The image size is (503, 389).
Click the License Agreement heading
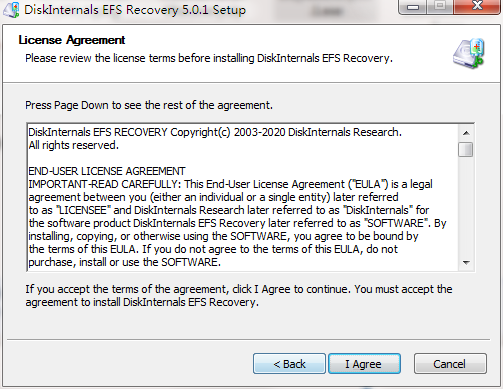click(72, 40)
